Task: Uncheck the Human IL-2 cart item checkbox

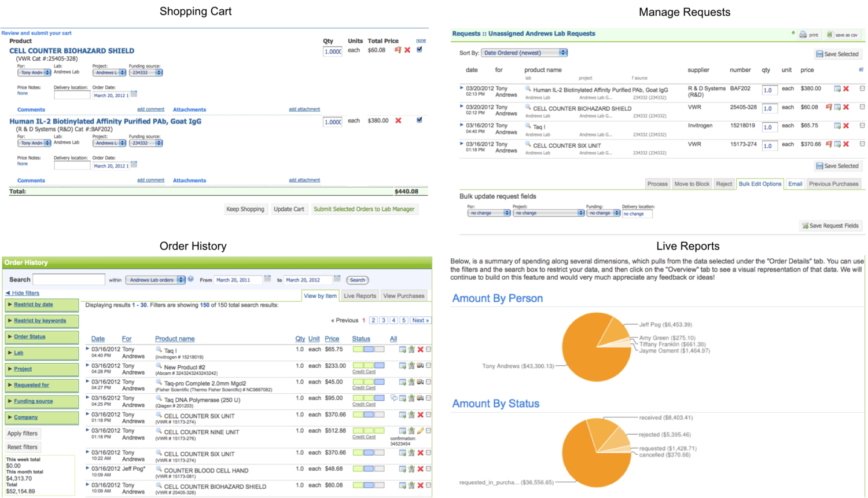Action: click(x=420, y=120)
